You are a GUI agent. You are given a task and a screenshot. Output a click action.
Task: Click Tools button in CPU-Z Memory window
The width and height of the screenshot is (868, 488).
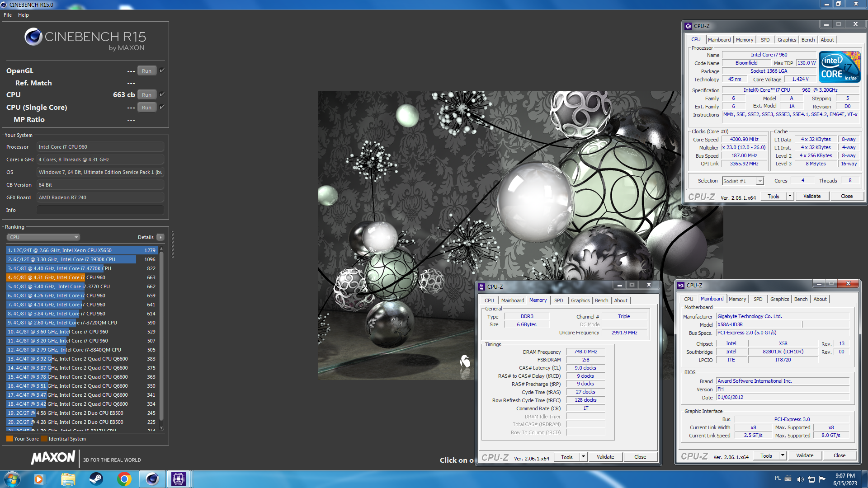tap(566, 457)
